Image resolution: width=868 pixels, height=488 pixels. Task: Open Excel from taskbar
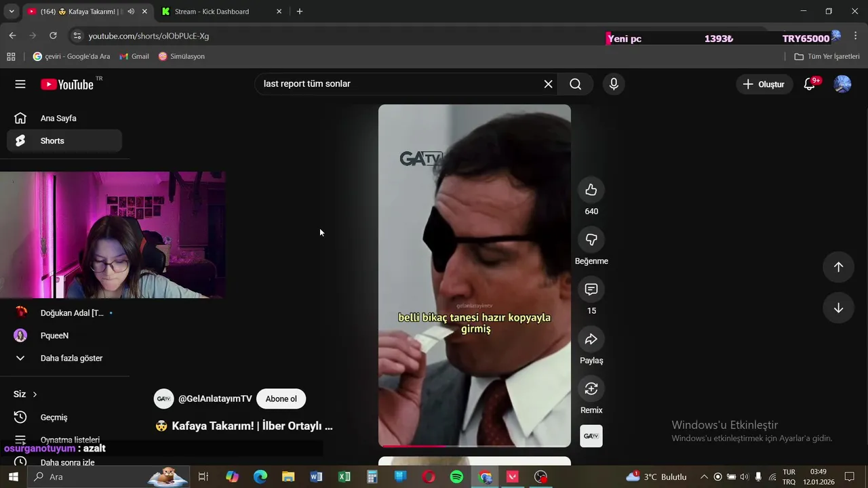point(344,476)
